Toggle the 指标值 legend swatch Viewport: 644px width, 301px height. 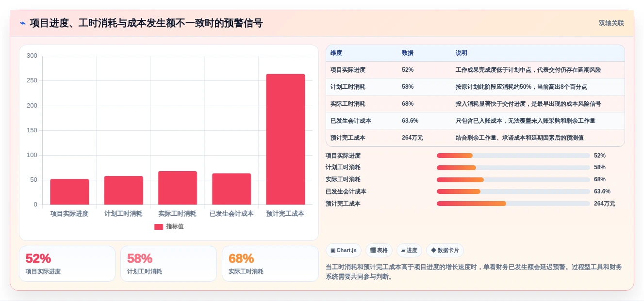158,227
